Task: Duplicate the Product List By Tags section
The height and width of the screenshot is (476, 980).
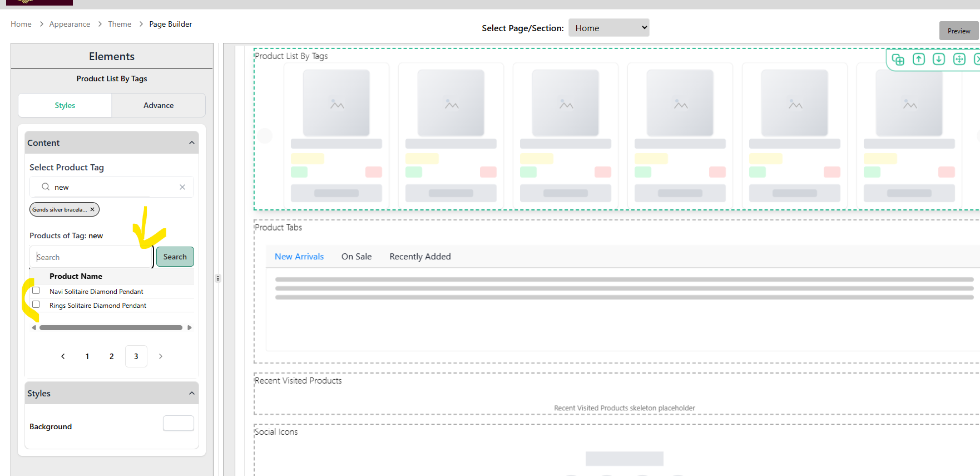Action: pos(898,60)
